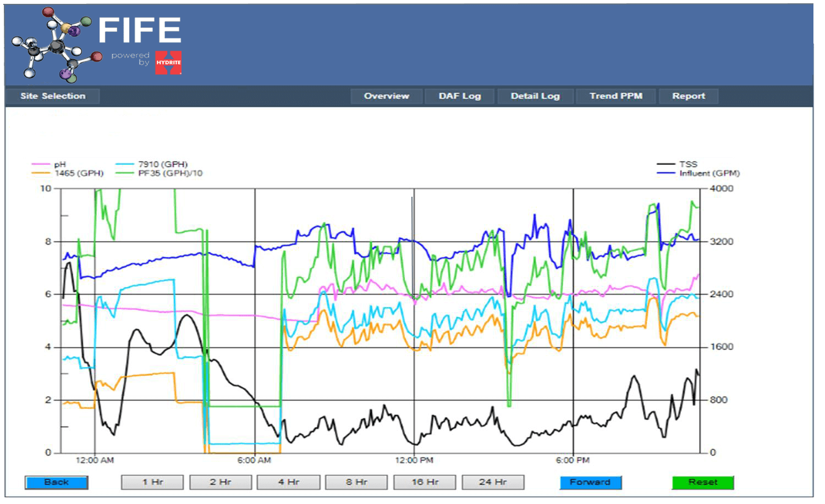
Task: Click the 1465 (GPH) legend label
Action: click(x=79, y=173)
